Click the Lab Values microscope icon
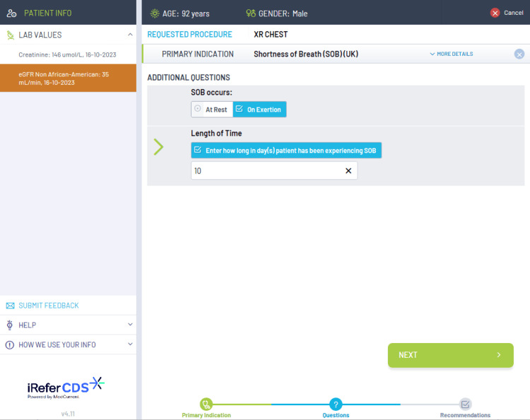The width and height of the screenshot is (530, 420). [x=11, y=35]
